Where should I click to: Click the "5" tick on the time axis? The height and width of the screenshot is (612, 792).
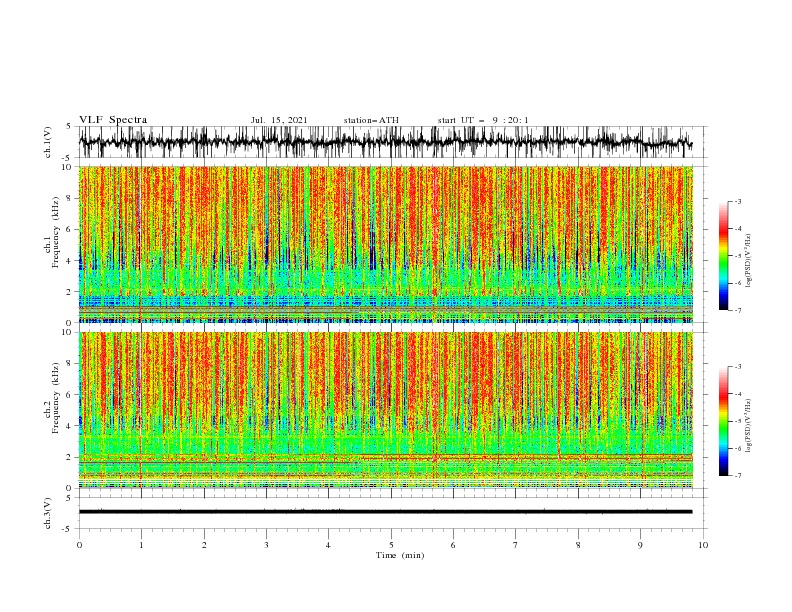coord(391,545)
